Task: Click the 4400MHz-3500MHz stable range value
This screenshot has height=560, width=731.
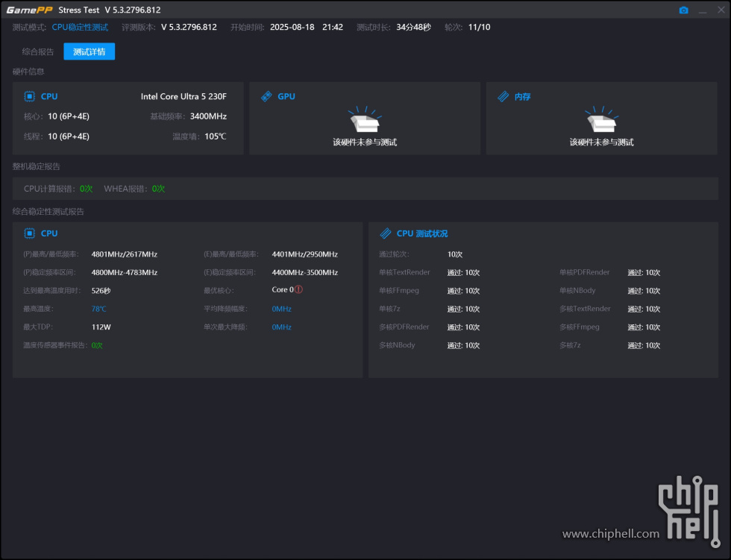Action: 305,272
